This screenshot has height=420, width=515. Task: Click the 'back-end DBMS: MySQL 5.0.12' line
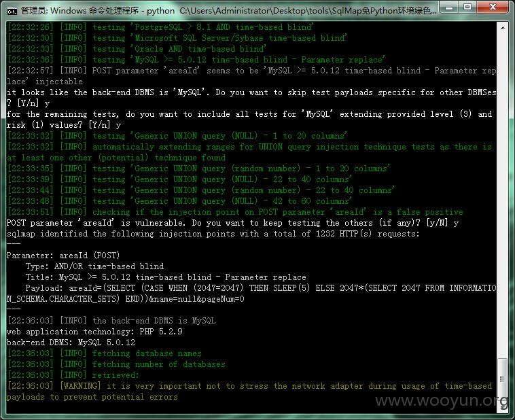[71, 343]
